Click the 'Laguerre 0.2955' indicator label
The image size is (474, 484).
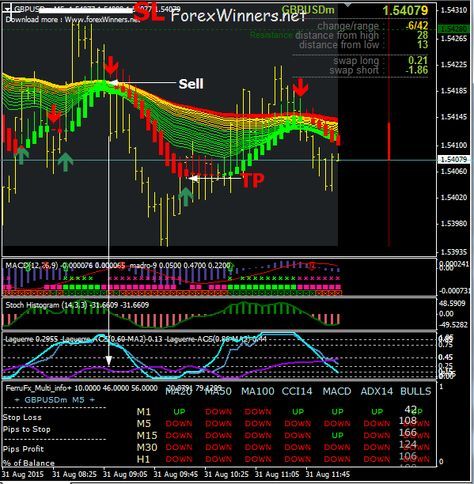32,339
